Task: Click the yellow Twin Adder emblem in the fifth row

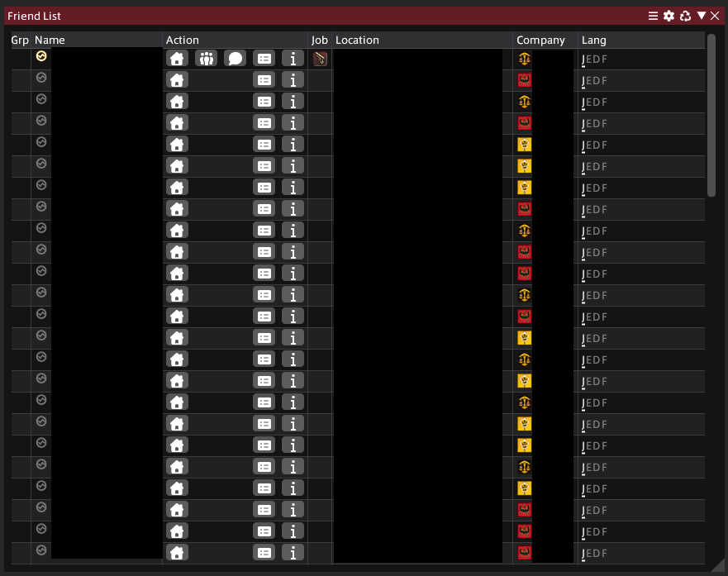Action: (x=525, y=145)
